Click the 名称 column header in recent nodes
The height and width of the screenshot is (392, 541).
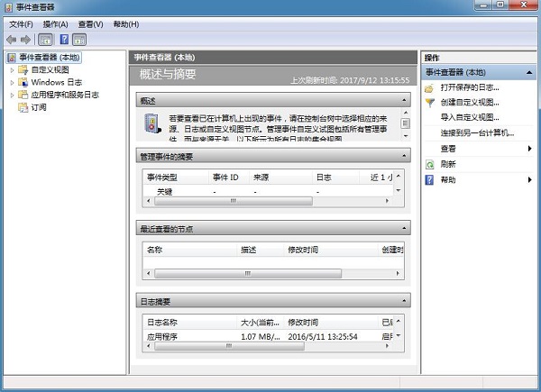point(189,250)
